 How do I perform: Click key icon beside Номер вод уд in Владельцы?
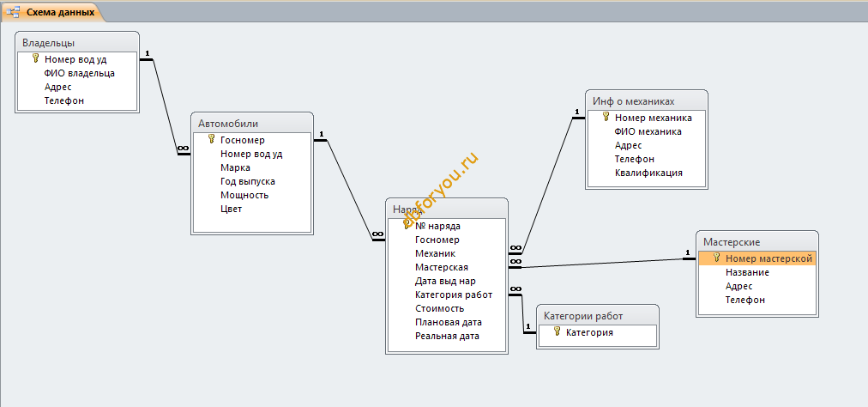tap(36, 58)
